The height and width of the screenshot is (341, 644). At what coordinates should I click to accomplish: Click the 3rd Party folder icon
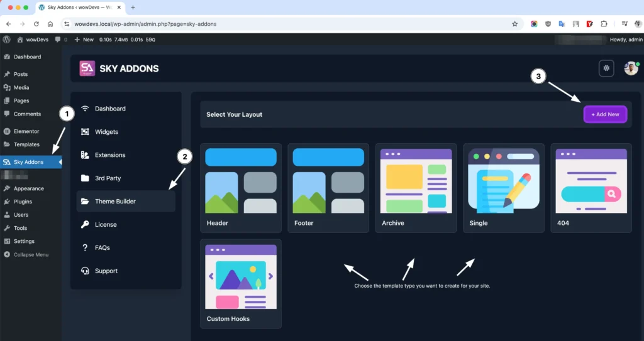[85, 178]
